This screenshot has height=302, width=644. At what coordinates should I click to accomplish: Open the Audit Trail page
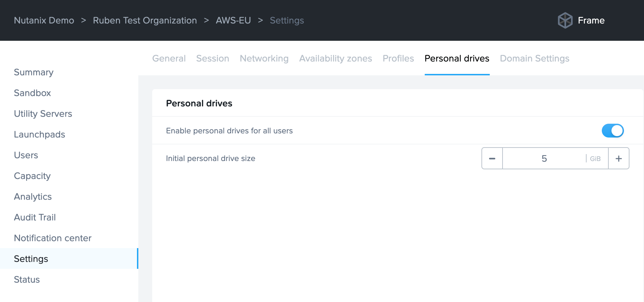coord(35,217)
